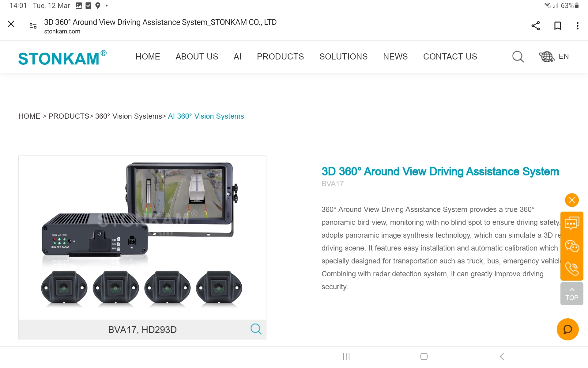Screen dimensions: 588x368
Task: Open WeChat contact icon
Action: click(x=572, y=246)
